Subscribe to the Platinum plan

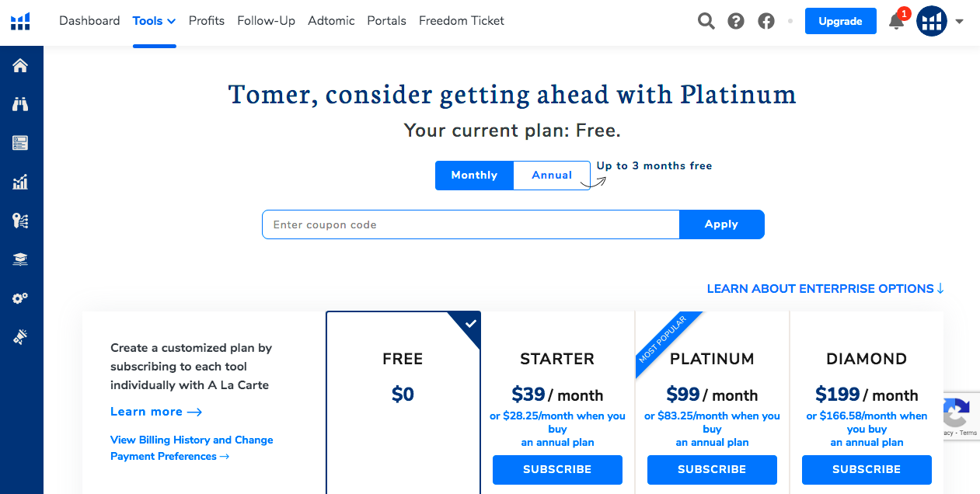[712, 470]
